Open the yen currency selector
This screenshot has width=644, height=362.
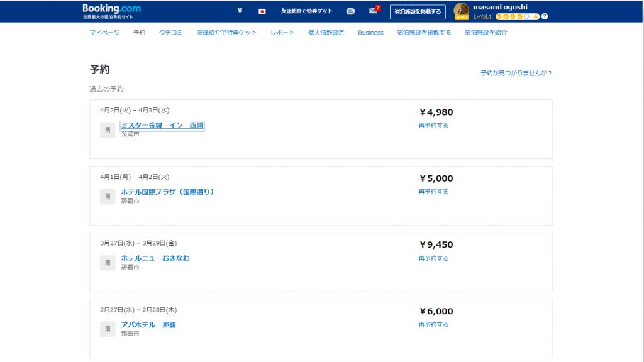tap(240, 11)
